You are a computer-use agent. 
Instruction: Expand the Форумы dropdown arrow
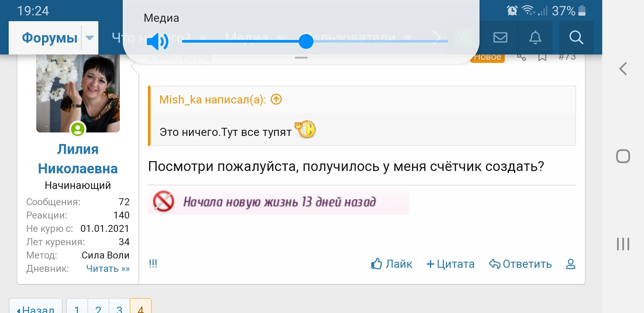(x=90, y=38)
